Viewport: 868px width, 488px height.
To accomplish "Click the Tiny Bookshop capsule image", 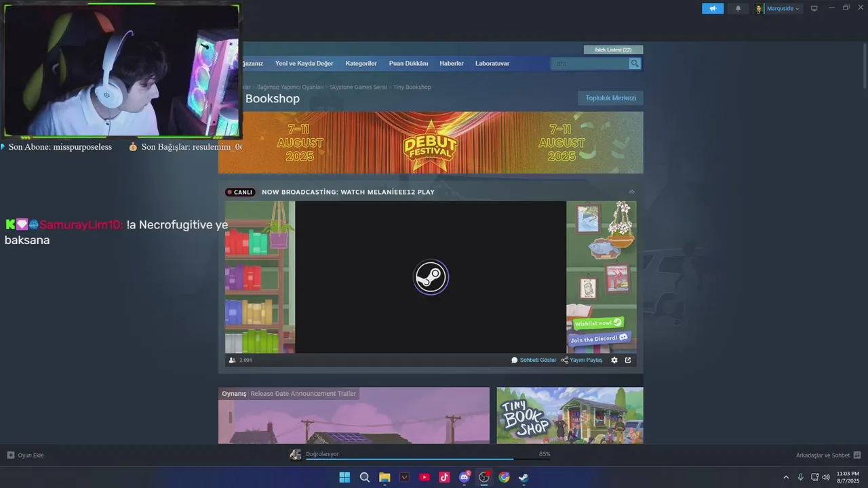I will click(x=570, y=415).
